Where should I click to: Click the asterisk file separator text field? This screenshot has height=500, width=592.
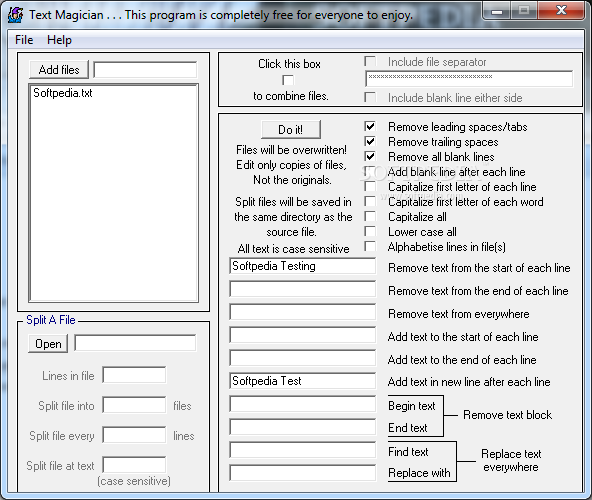(469, 79)
